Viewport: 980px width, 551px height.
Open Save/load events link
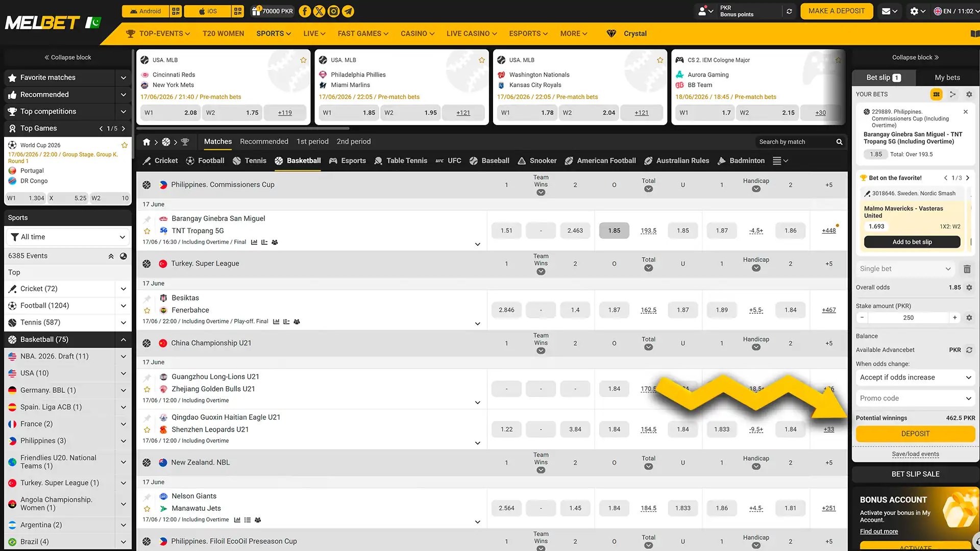tap(915, 454)
